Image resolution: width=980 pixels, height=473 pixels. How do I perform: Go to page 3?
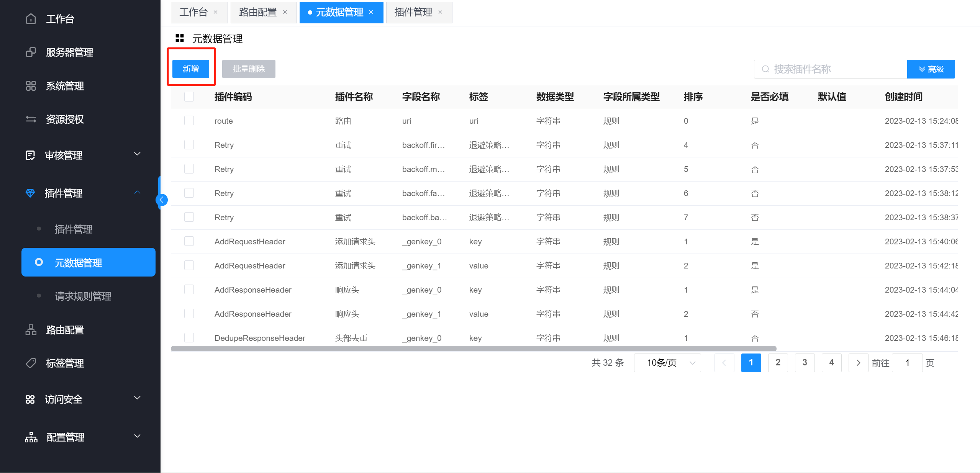[805, 363]
